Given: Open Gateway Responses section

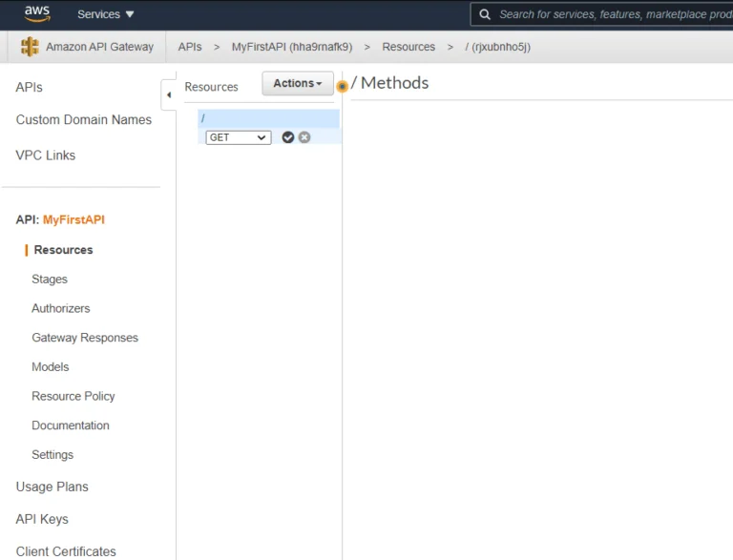Looking at the screenshot, I should tap(85, 338).
